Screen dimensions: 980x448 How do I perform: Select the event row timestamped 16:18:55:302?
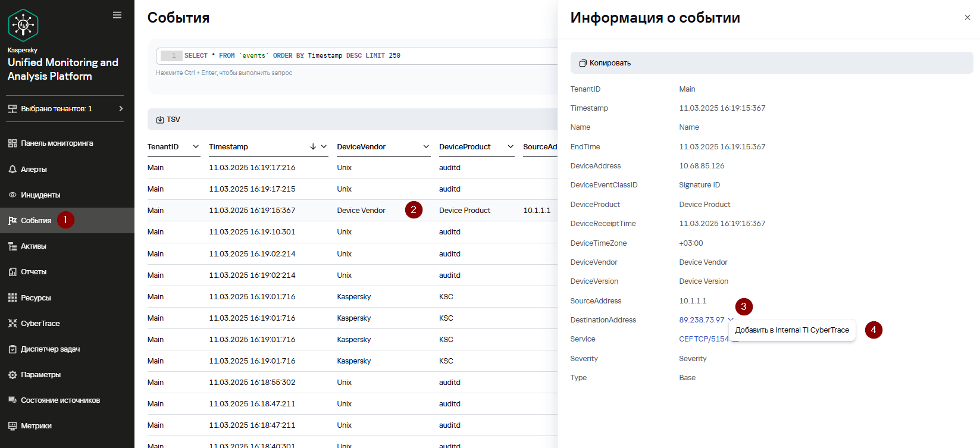pos(352,383)
